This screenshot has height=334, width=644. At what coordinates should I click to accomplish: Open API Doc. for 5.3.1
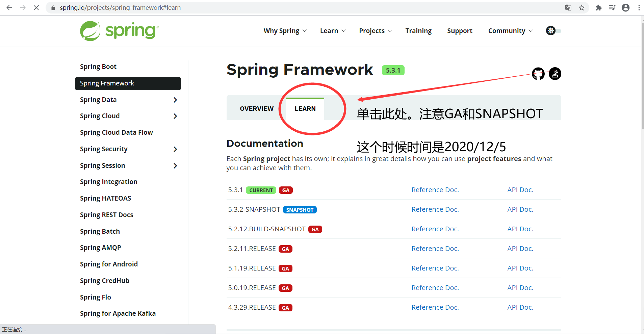click(x=520, y=190)
